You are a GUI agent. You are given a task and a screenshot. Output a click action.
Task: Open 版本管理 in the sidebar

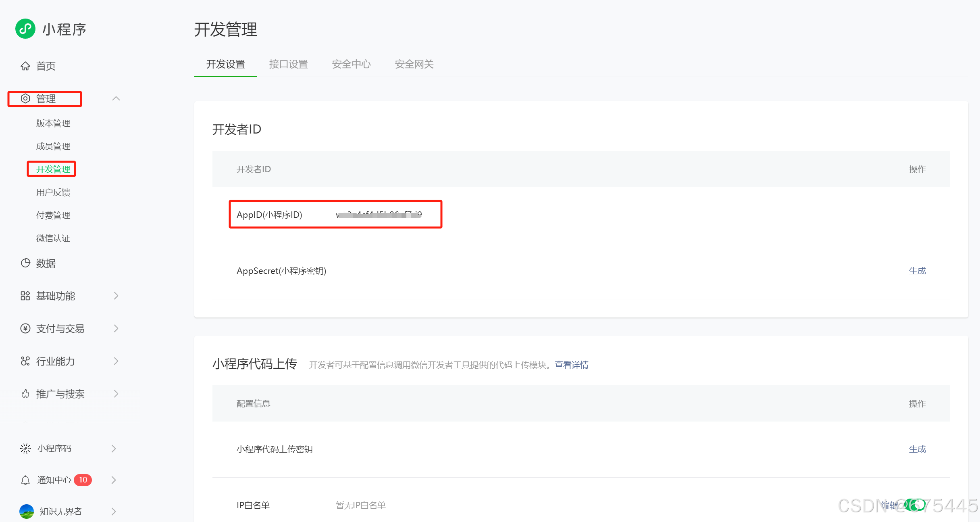53,123
